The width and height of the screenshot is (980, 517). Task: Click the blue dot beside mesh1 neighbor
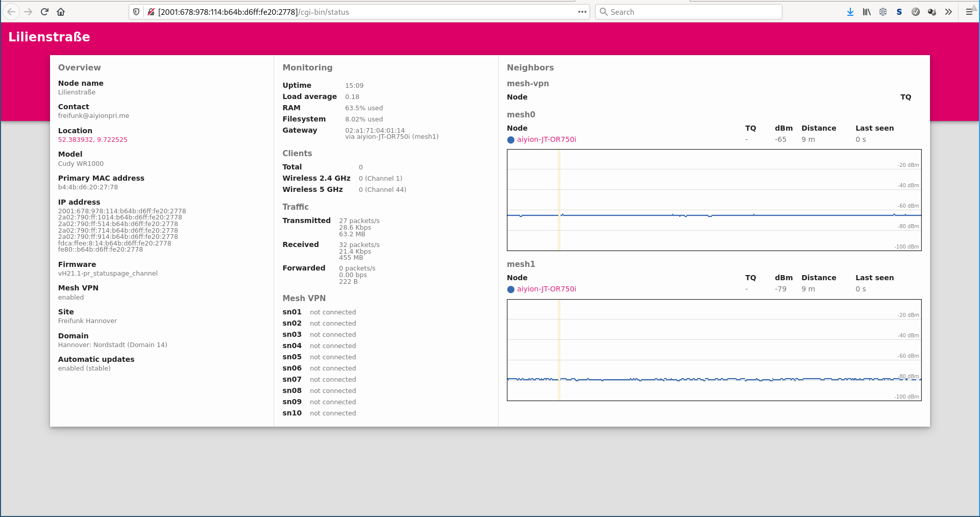click(510, 289)
